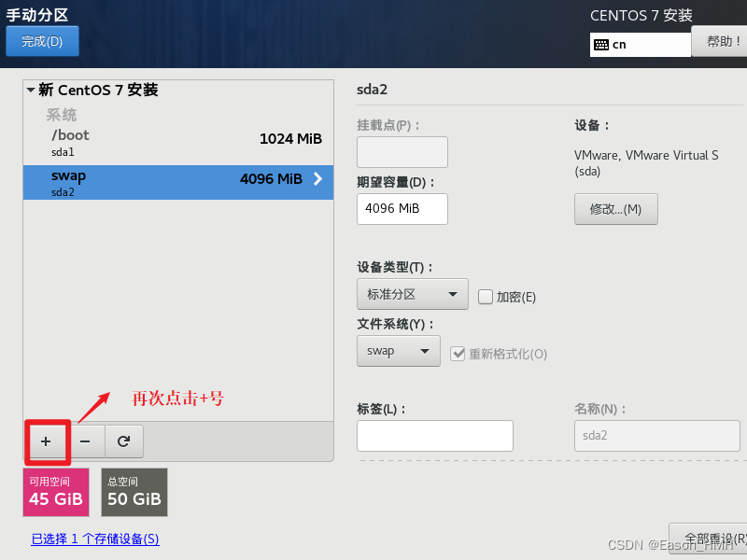Click the keyboard layout icon next to cn

click(x=601, y=45)
